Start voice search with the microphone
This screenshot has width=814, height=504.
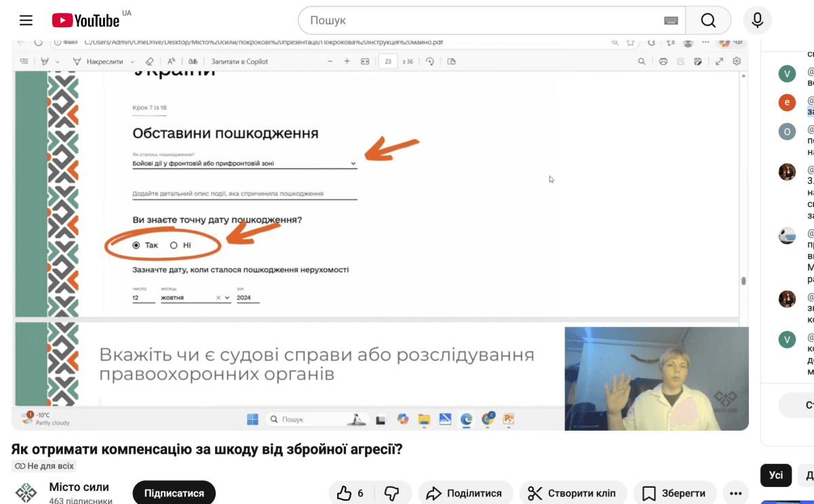tap(757, 20)
